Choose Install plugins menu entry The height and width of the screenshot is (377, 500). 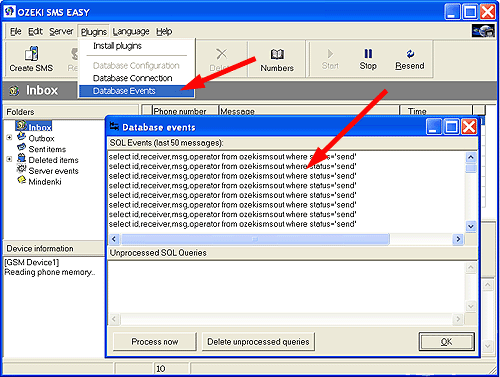point(137,46)
